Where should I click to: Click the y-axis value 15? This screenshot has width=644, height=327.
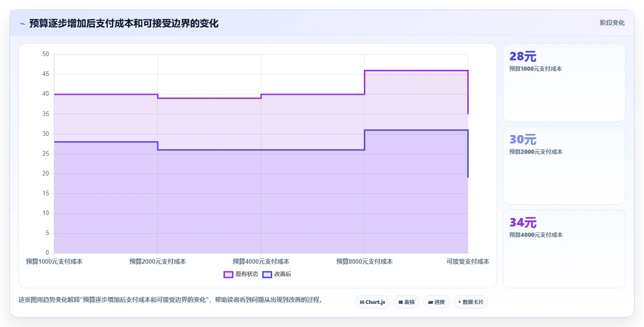[x=46, y=193]
